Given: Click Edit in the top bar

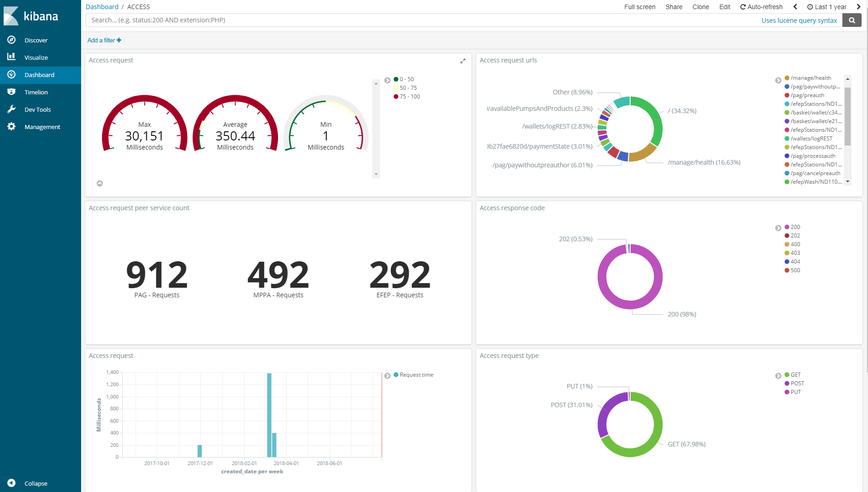Looking at the screenshot, I should click(x=725, y=7).
